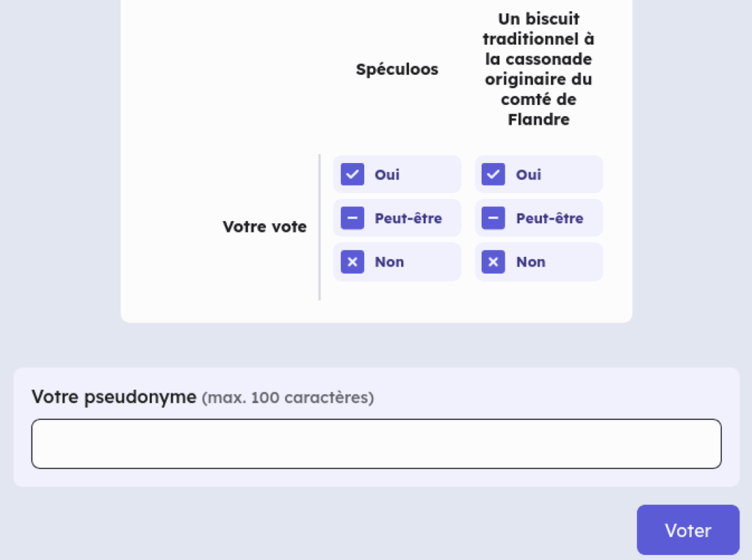The width and height of the screenshot is (752, 560).
Task: Click the "Votre pseudonyme" field label
Action: tap(114, 397)
